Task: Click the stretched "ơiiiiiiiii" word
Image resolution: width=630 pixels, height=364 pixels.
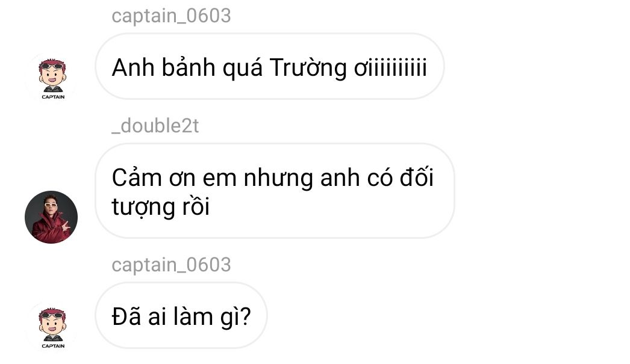Action: tap(390, 67)
